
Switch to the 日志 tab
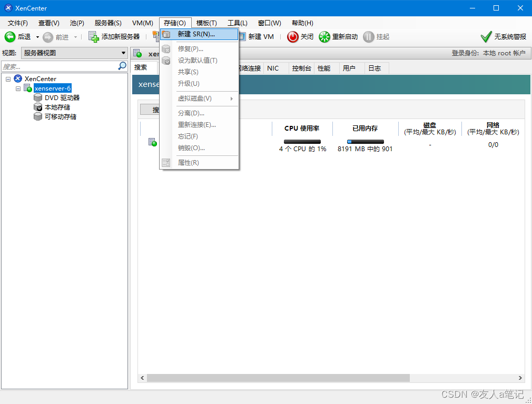[x=377, y=68]
